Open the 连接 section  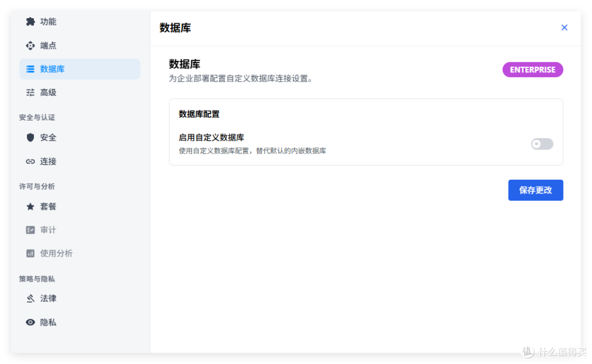click(79, 162)
